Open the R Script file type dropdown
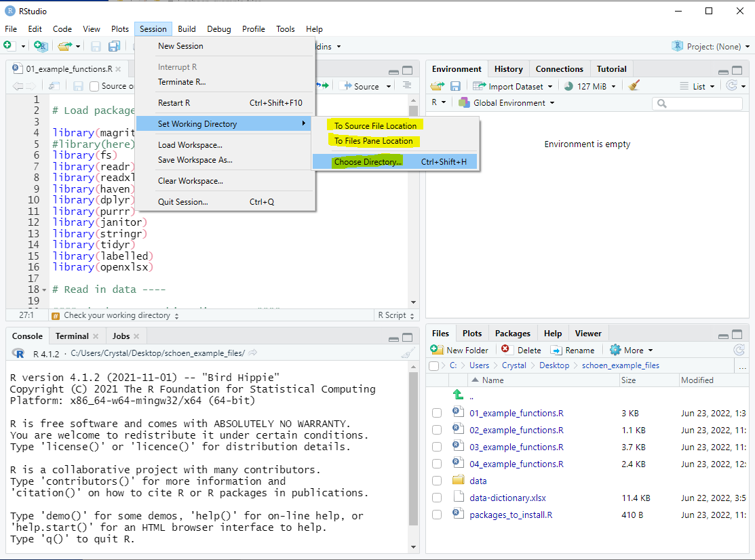This screenshot has height=560, width=755. click(x=395, y=315)
